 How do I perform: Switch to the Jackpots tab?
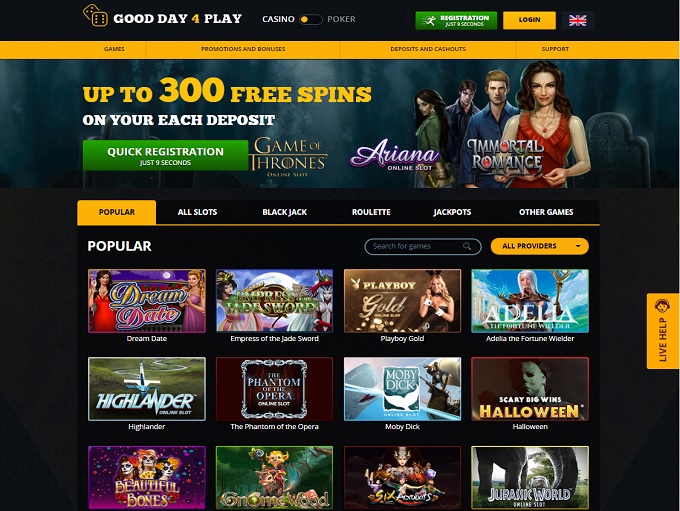coord(452,212)
